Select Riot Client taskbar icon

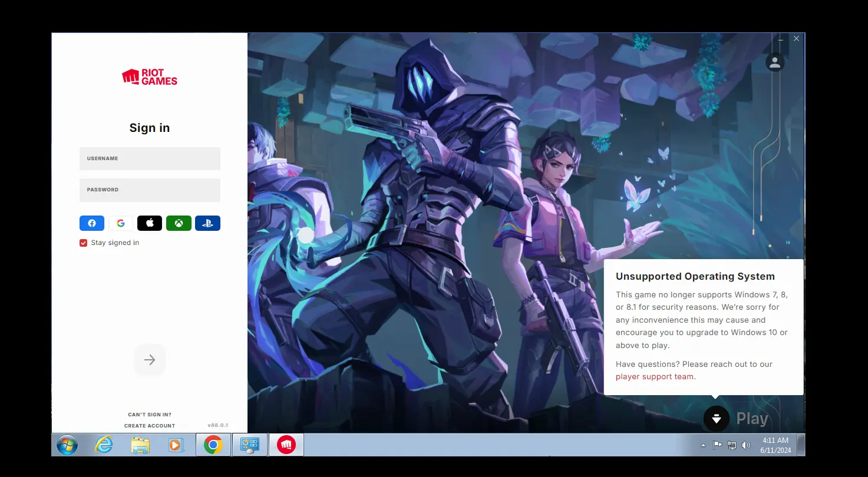tap(286, 445)
